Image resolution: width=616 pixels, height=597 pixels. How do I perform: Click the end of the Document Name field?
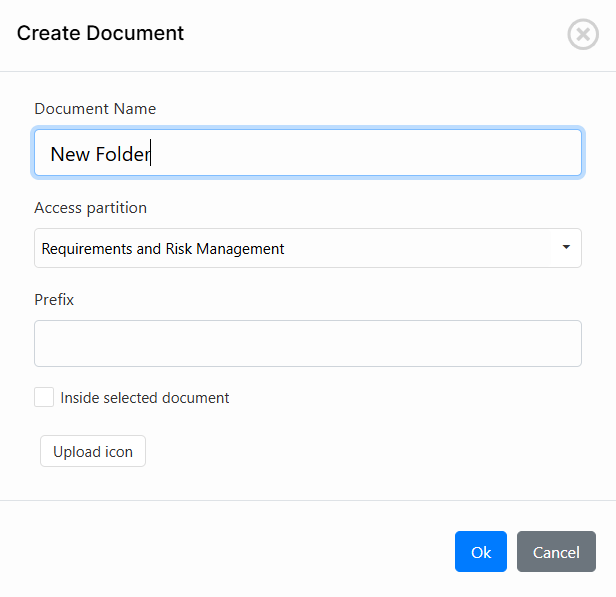pos(560,154)
